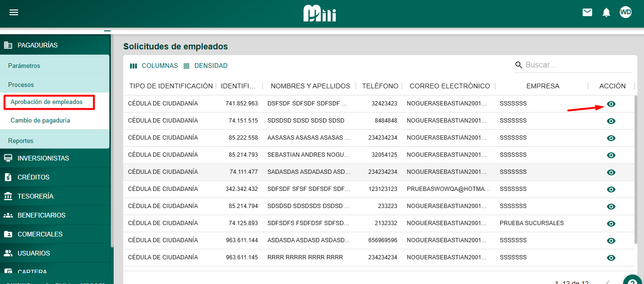View the request from PRUEBASWOWQA email row
Image resolution: width=644 pixels, height=284 pixels.
click(611, 189)
